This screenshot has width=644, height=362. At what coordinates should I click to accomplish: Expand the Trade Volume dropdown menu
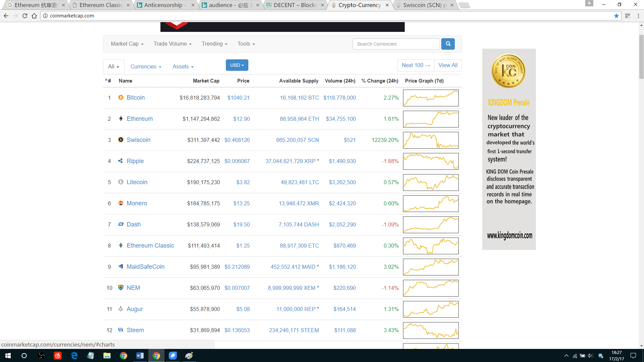tap(172, 44)
